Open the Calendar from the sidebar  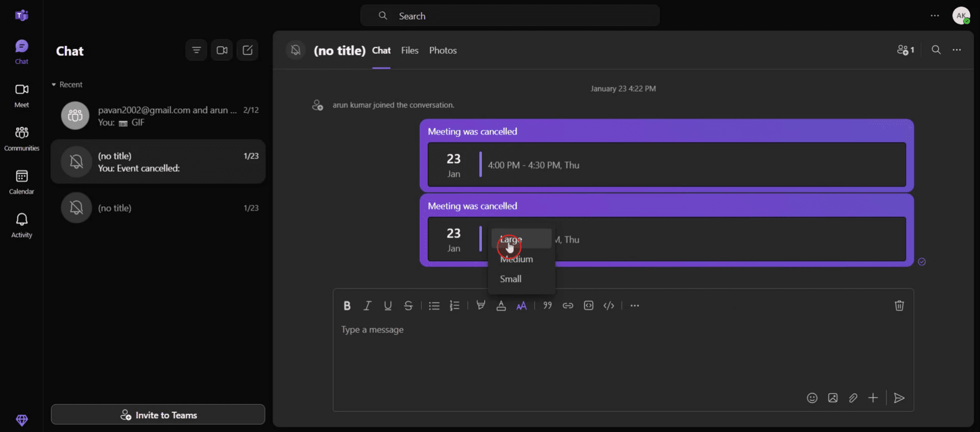click(22, 181)
